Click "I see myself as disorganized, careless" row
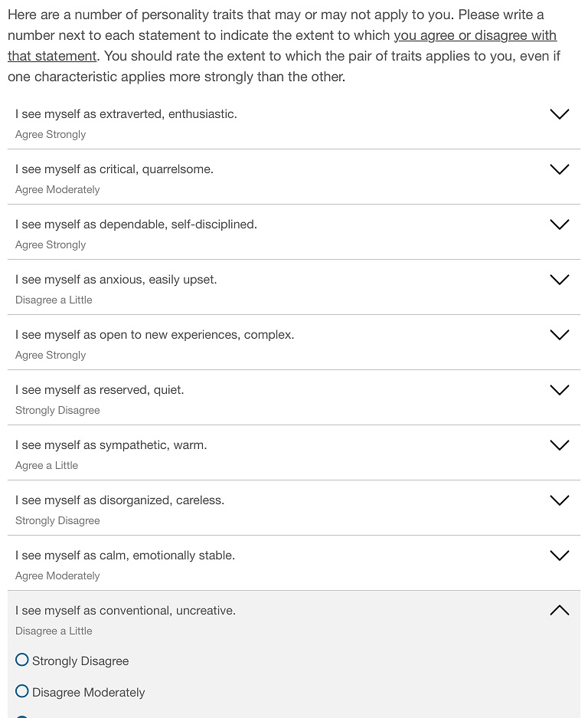 119,500
